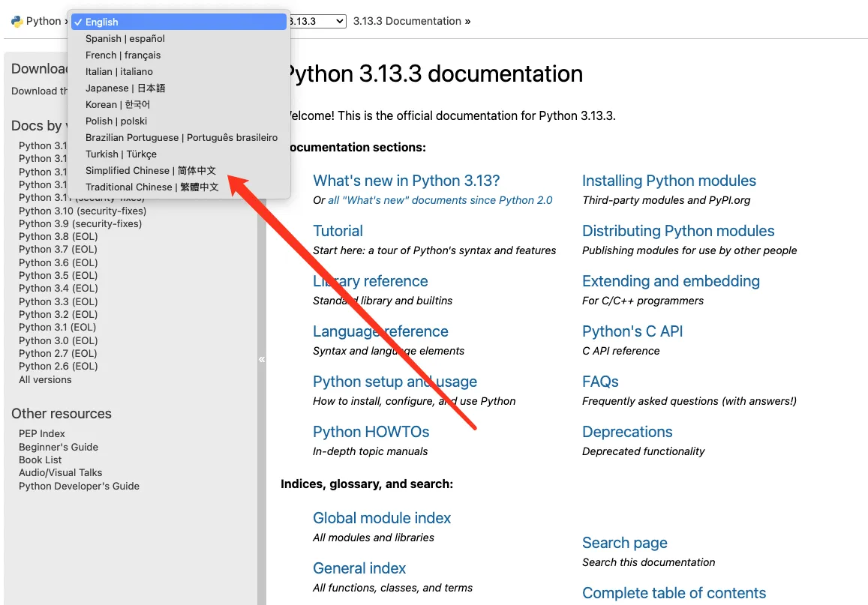Open Installing Python modules link

[x=668, y=181]
